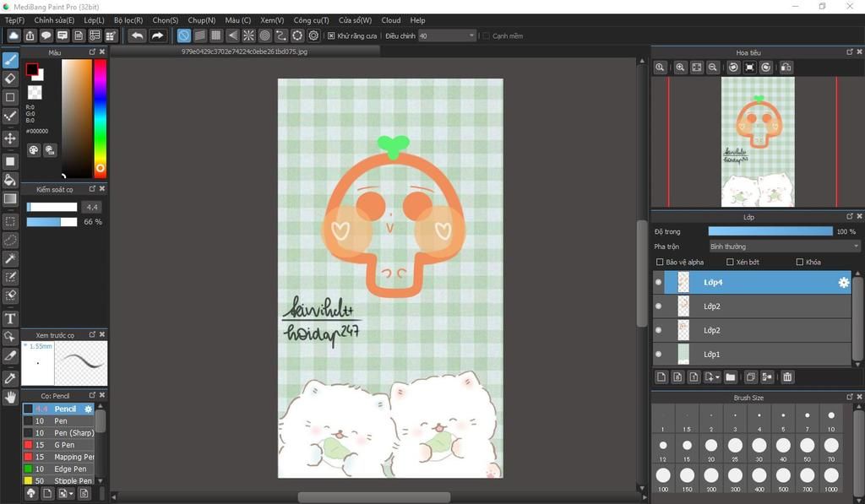Open the Tệp(F) menu
Screen dimensions: 865x504
[x=15, y=20]
